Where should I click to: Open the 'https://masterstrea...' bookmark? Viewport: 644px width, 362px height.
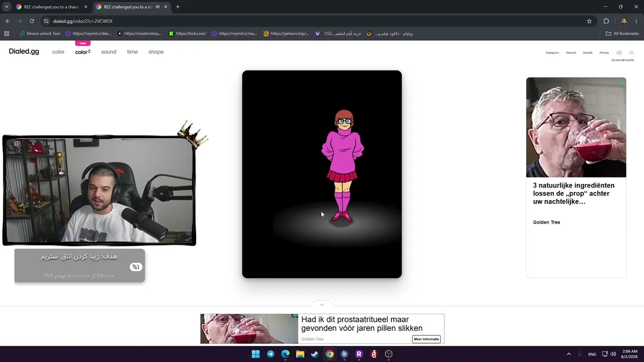[139, 34]
